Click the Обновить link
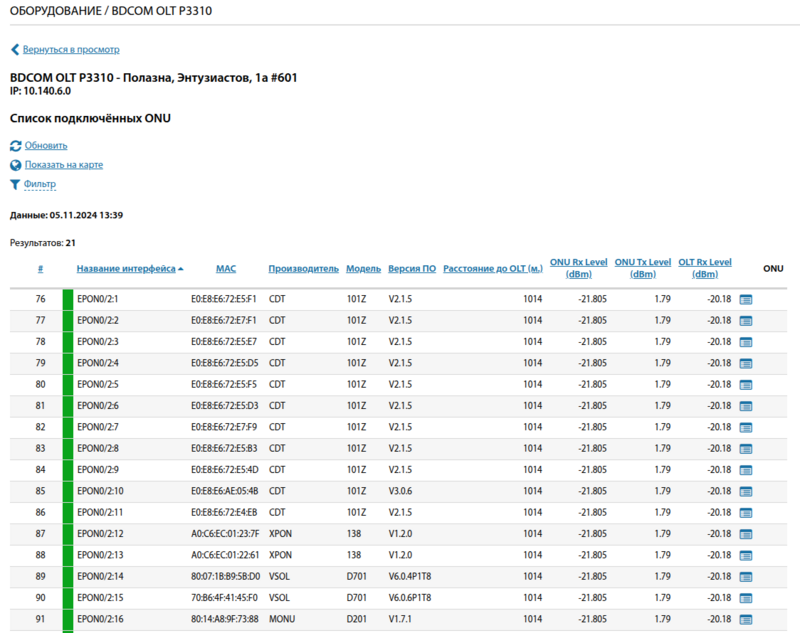Image resolution: width=800 pixels, height=633 pixels. pyautogui.click(x=46, y=146)
